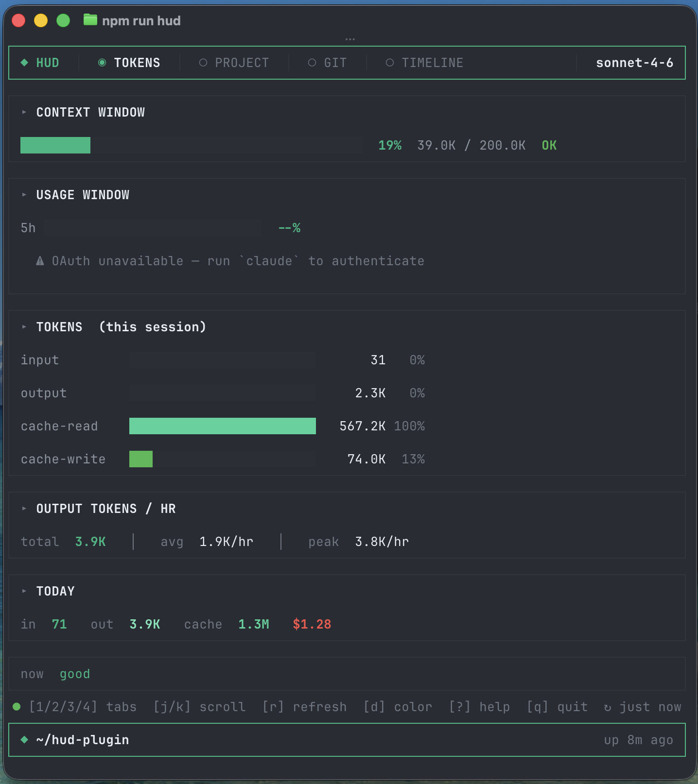Expand the CONTEXT WINDOW section arrow
Viewport: 698px width, 784px height.
[x=24, y=112]
